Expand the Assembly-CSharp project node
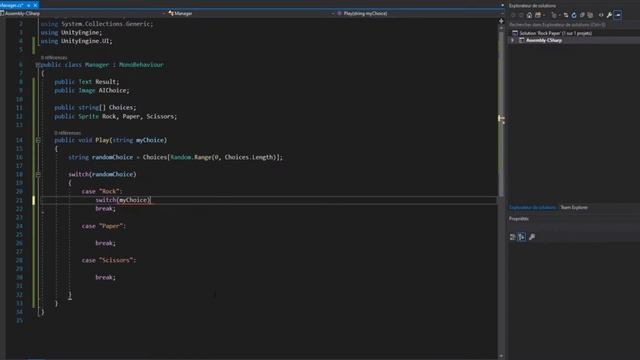 tap(512, 40)
